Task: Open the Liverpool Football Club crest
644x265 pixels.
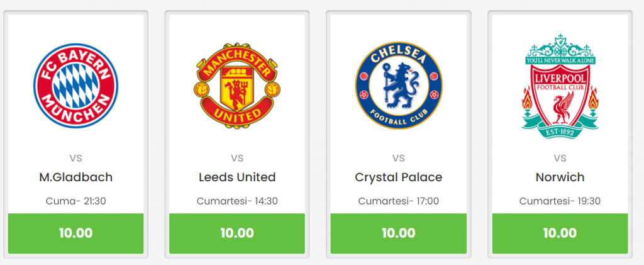Action: [560, 86]
